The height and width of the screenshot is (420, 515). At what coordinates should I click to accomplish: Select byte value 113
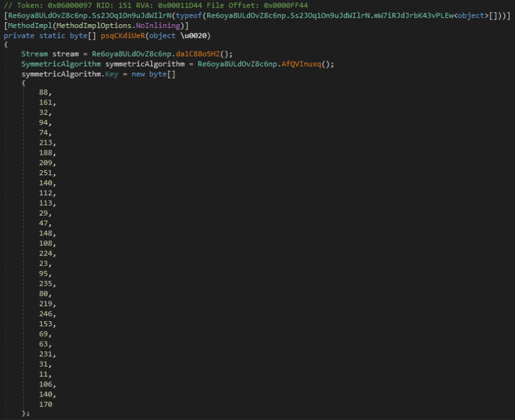click(45, 203)
